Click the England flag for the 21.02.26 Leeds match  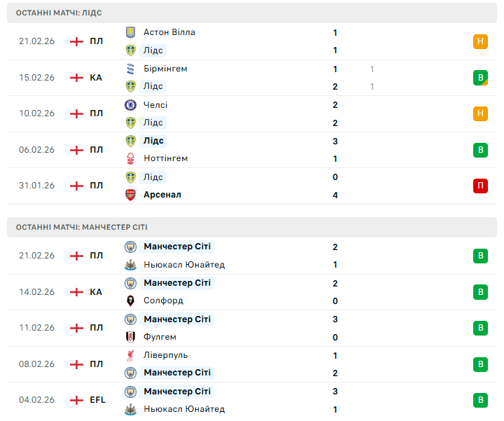click(x=76, y=41)
